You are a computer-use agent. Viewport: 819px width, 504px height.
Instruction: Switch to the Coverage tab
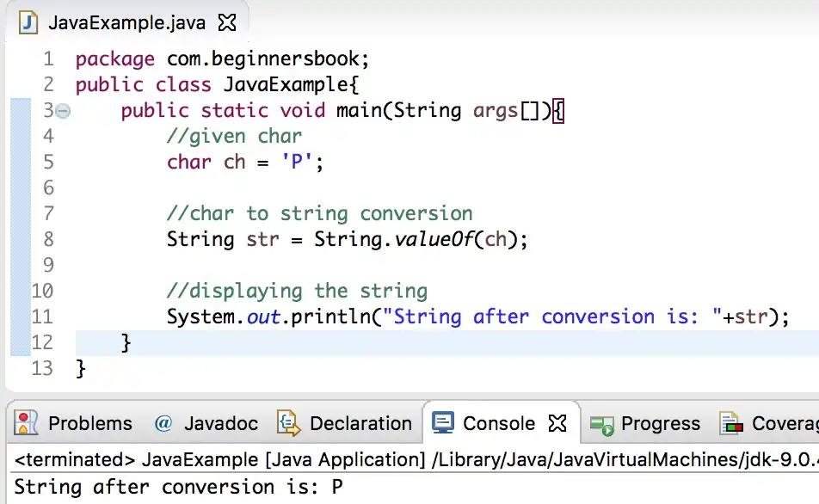pyautogui.click(x=767, y=423)
